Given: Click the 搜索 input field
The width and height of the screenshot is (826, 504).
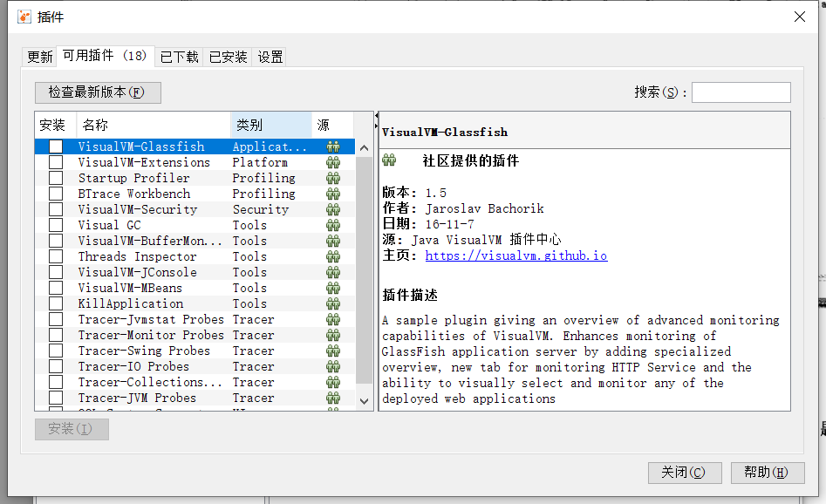Looking at the screenshot, I should (741, 92).
